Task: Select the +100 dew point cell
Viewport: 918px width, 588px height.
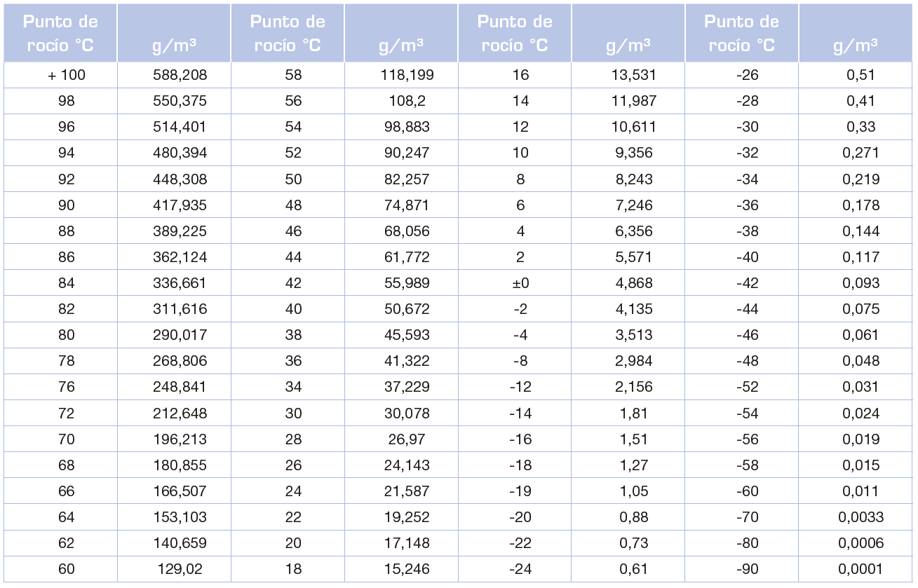Action: pos(67,75)
